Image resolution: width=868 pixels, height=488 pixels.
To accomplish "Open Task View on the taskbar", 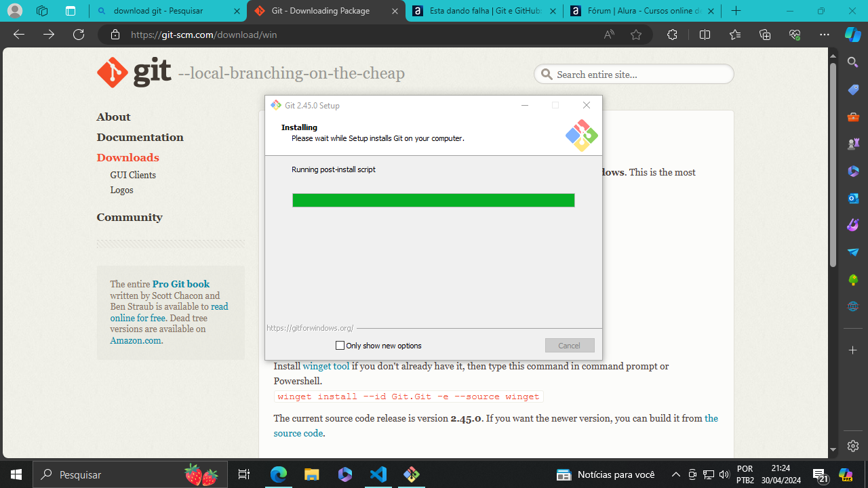I will [245, 474].
